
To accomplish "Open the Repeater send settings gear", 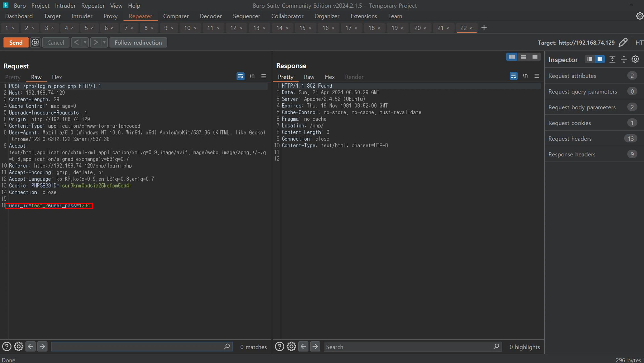I will 35,42.
